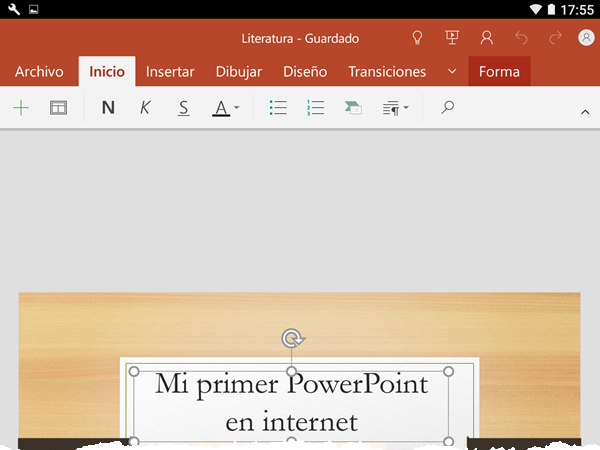Click the lightbulb tell-me icon
The height and width of the screenshot is (450, 600).
[417, 38]
